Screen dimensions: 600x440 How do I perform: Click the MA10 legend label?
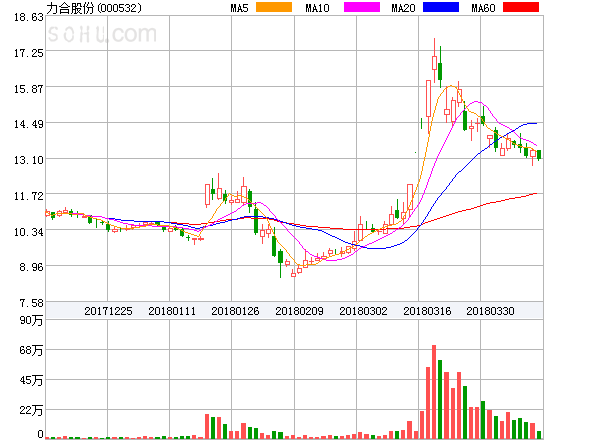317,8
